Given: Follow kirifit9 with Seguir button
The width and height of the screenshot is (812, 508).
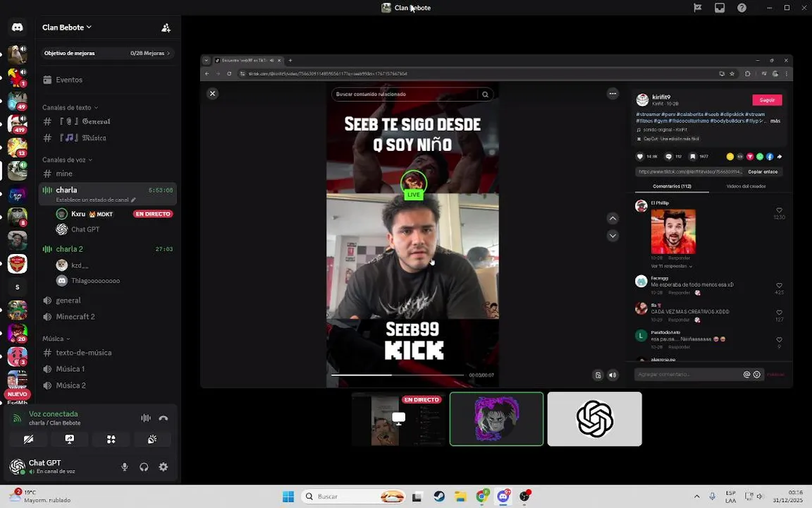Looking at the screenshot, I should tap(767, 100).
